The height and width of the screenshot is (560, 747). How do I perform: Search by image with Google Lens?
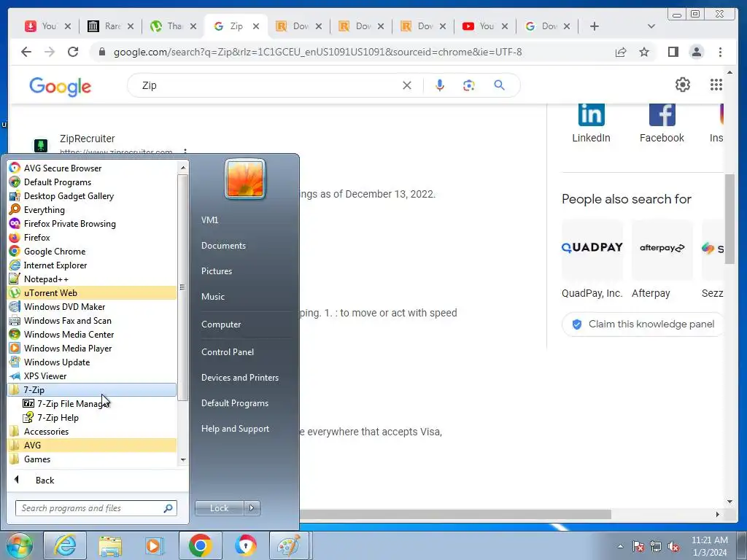469,85
